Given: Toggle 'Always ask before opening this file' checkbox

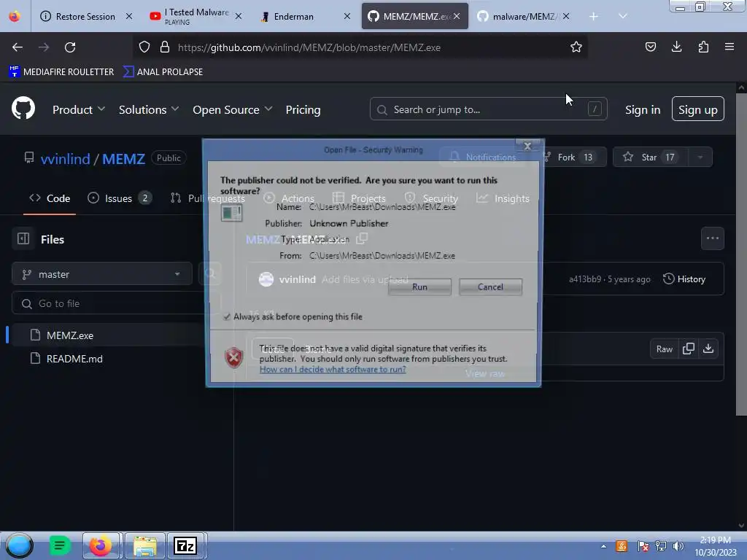Looking at the screenshot, I should pos(227,316).
